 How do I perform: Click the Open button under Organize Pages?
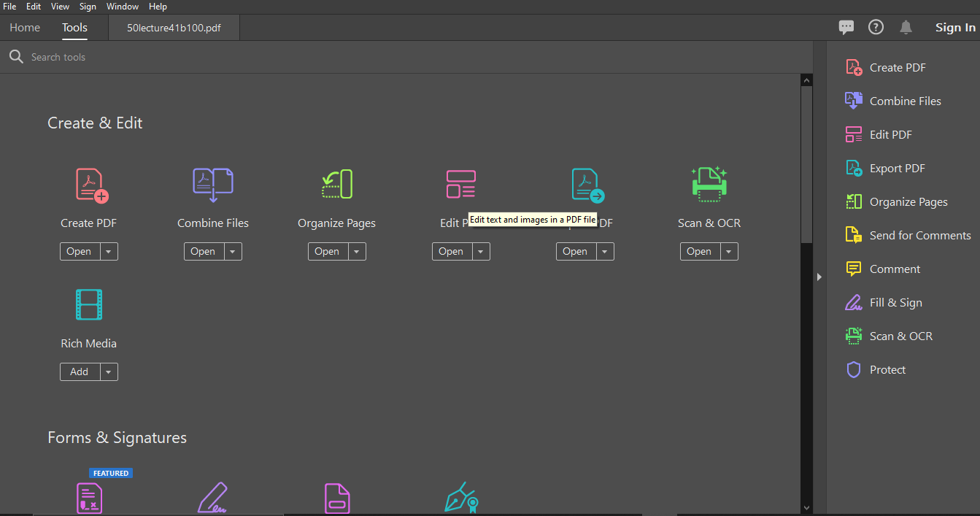(327, 251)
